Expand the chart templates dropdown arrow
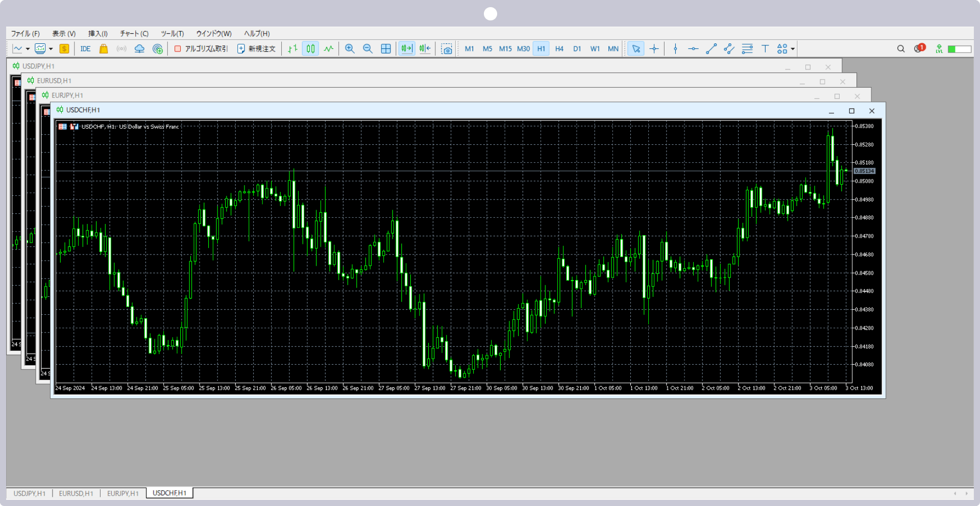This screenshot has width=980, height=506. (x=51, y=49)
